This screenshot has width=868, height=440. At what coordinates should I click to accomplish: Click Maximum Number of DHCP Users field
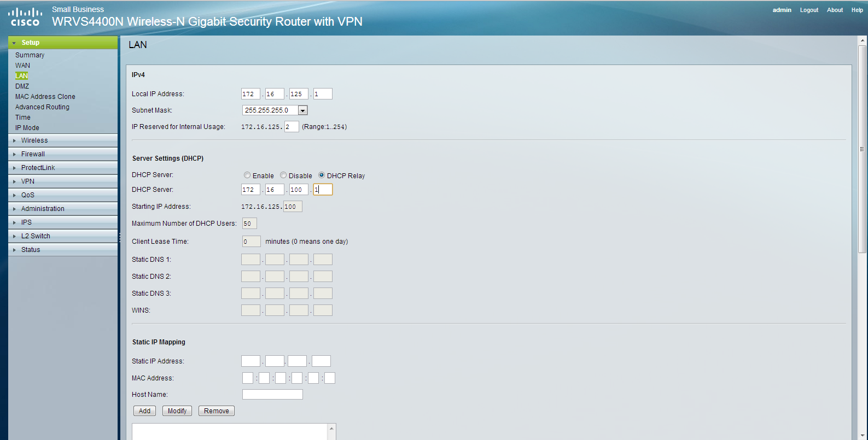[x=249, y=224]
